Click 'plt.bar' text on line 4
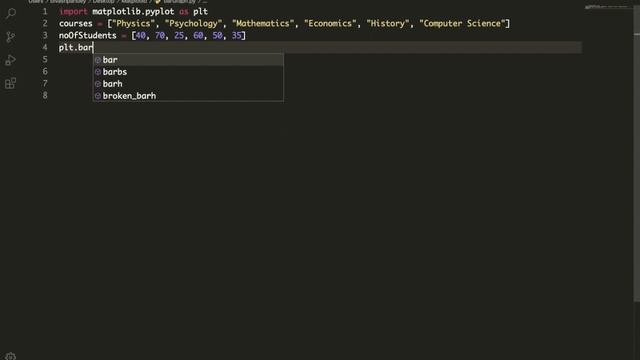Image resolution: width=640 pixels, height=360 pixels. tap(76, 48)
